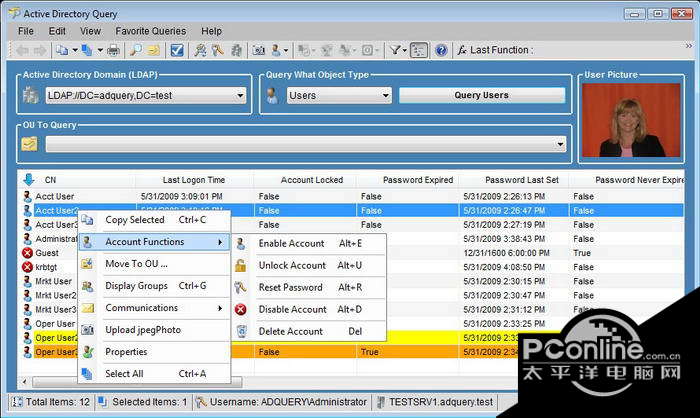This screenshot has height=418, width=700.
Task: Click the Last Logon Time column header
Action: [194, 180]
